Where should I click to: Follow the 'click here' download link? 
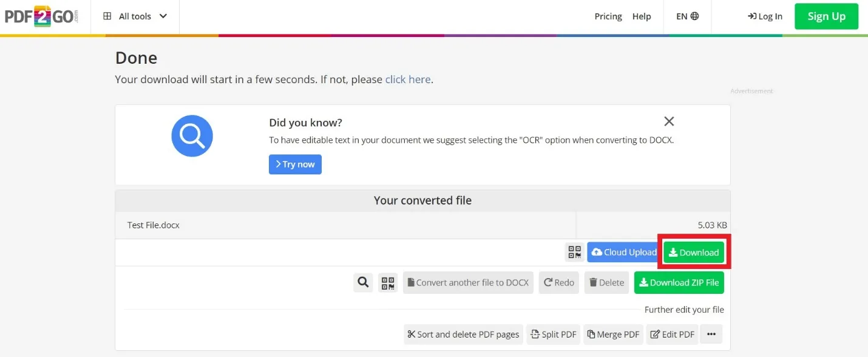pyautogui.click(x=407, y=79)
